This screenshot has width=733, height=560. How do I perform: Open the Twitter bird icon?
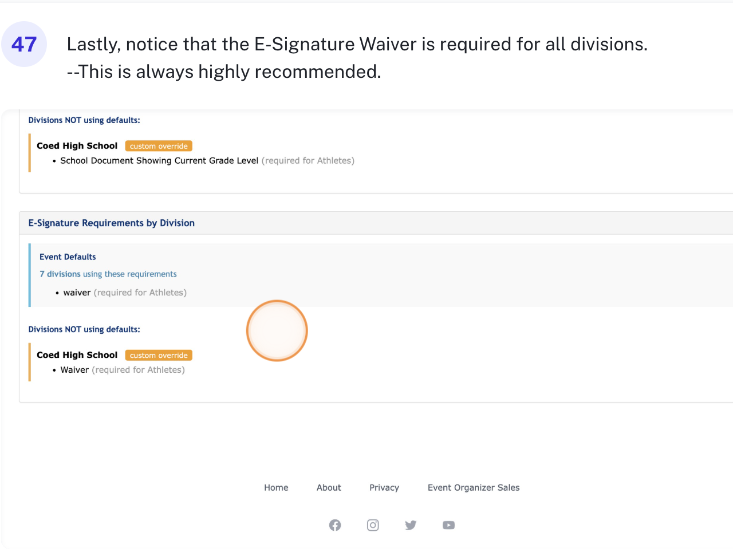(x=411, y=525)
